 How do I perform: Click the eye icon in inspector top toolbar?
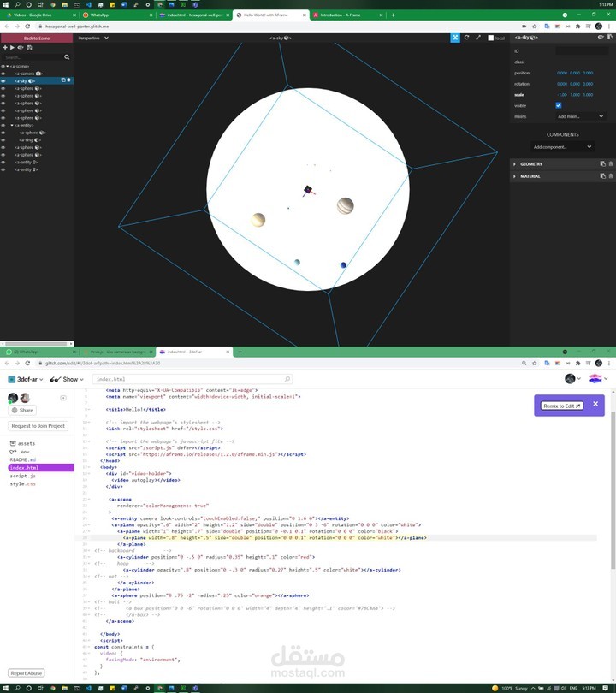point(21,48)
